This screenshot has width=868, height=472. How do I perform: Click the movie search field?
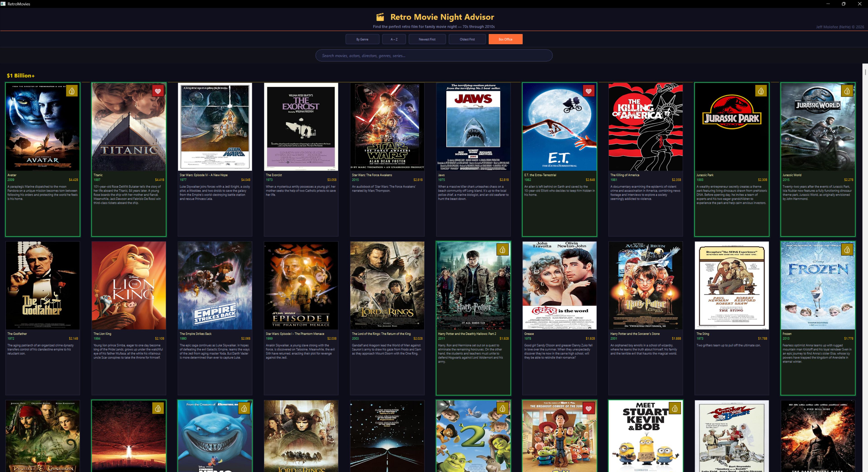click(434, 56)
